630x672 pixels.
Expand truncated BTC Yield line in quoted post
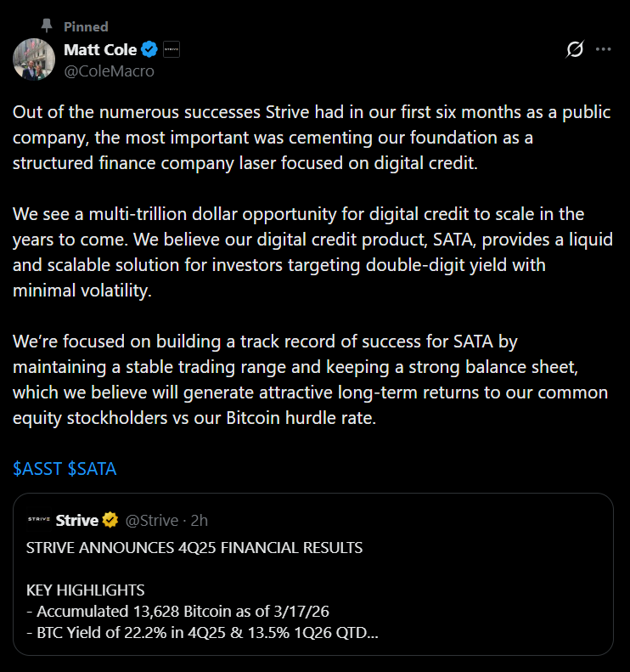click(x=204, y=633)
